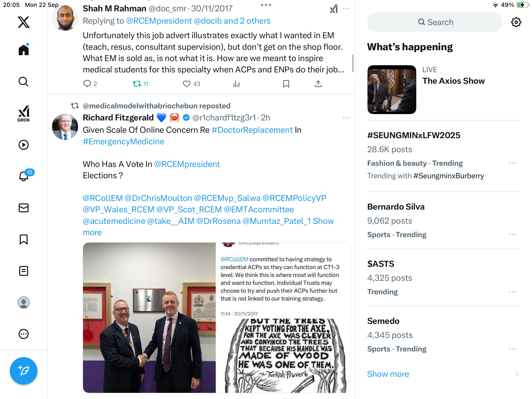Click the Search input field
The height and width of the screenshot is (399, 532).
[x=435, y=22]
